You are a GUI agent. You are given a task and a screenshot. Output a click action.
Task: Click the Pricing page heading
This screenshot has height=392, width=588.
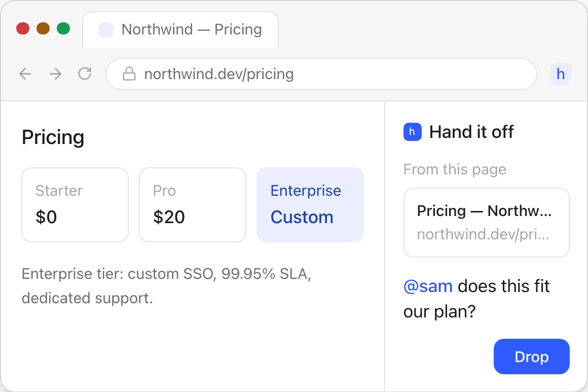coord(53,137)
